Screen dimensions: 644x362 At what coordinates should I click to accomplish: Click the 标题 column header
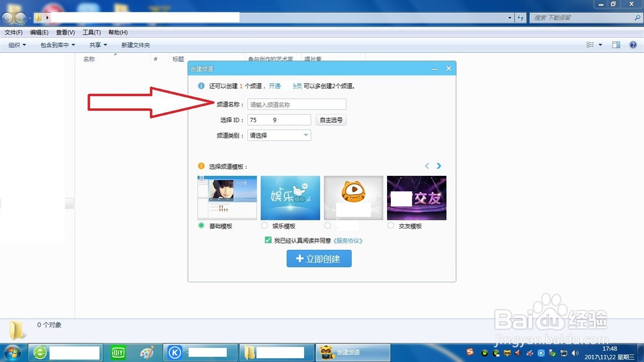(x=178, y=59)
